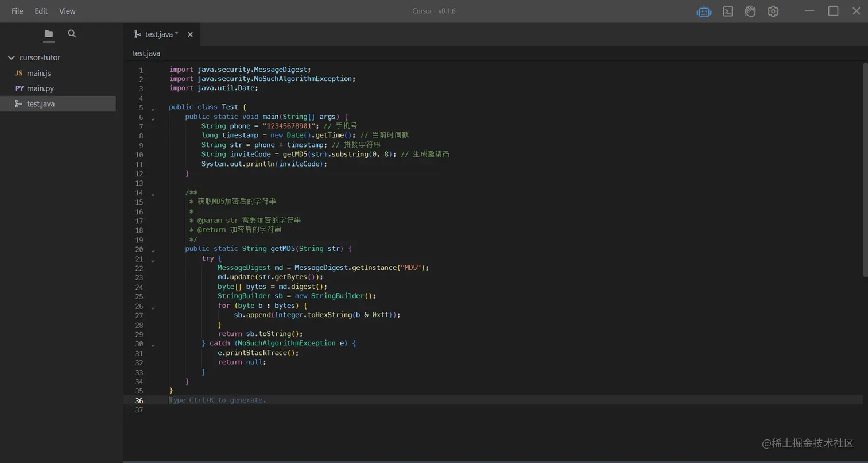Click the PY icon beside main.py
The width and height of the screenshot is (868, 463).
20,88
